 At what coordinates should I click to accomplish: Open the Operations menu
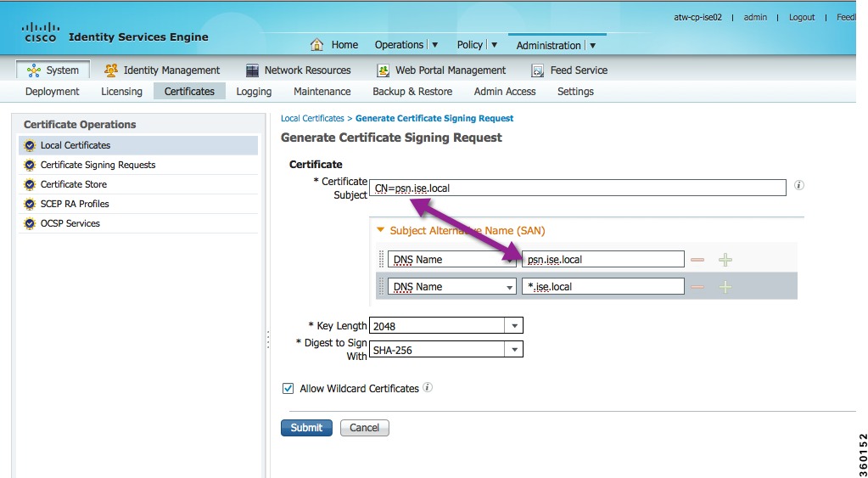coord(399,45)
